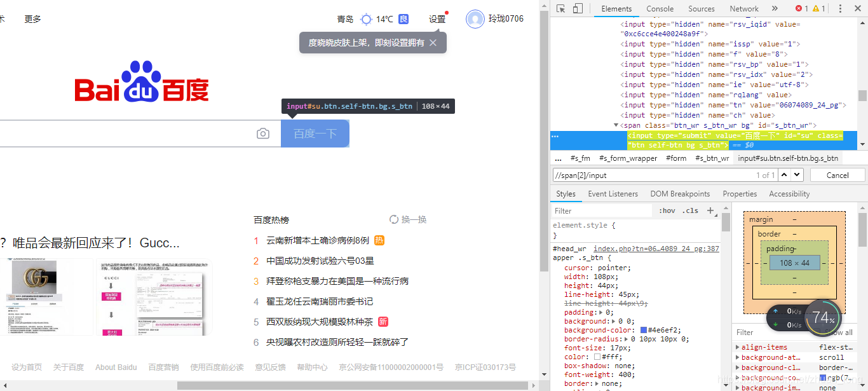The image size is (868, 391).
Task: Open the index.php stylesheet source link
Action: coord(656,249)
